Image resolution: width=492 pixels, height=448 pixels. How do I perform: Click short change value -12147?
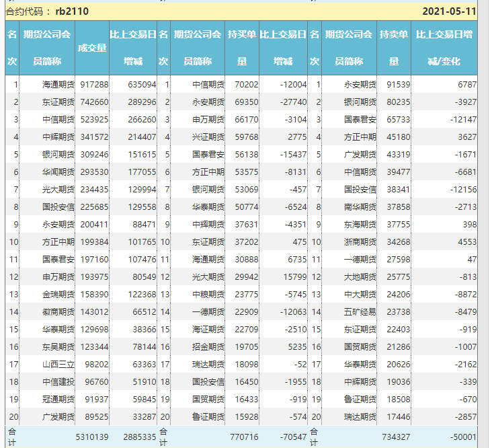point(464,120)
